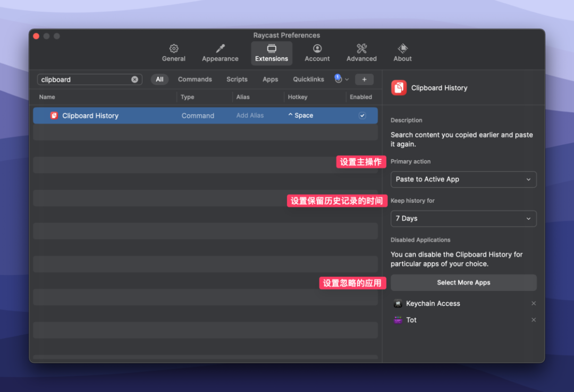Select the Extensions toolbar icon
Screen dimensions: 574x392
272,49
